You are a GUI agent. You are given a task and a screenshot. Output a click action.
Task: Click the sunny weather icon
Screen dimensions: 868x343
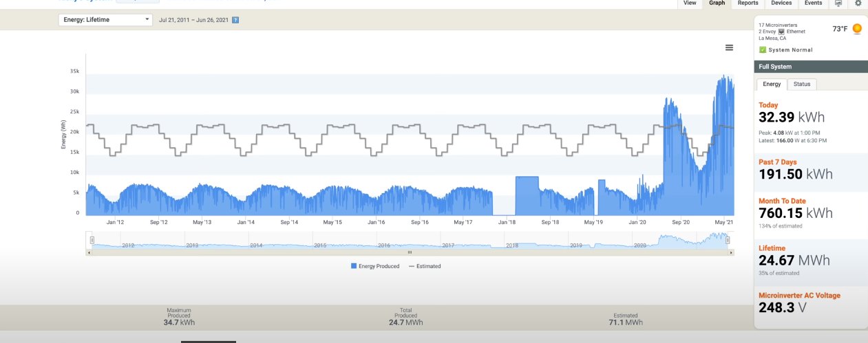point(857,29)
